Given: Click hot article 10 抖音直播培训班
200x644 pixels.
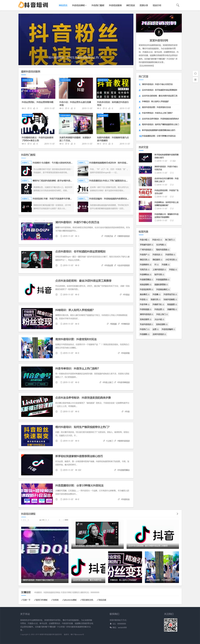Looking at the screenshot, I should (x=159, y=136).
